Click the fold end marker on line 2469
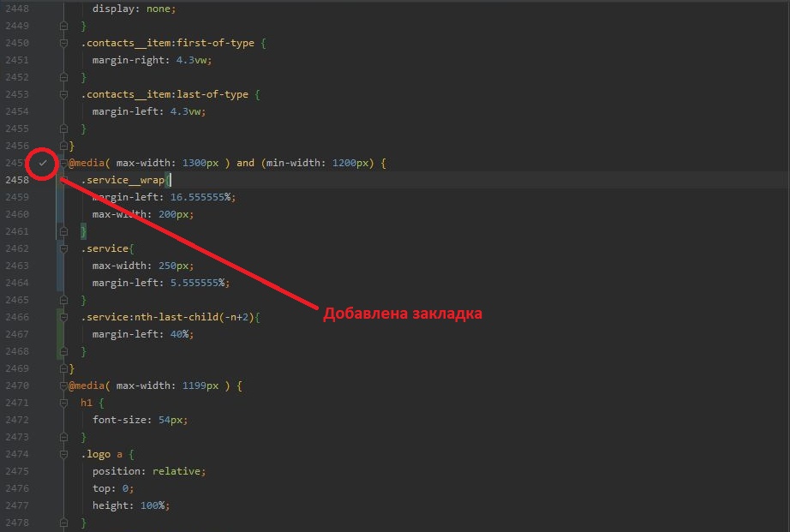 (63, 368)
